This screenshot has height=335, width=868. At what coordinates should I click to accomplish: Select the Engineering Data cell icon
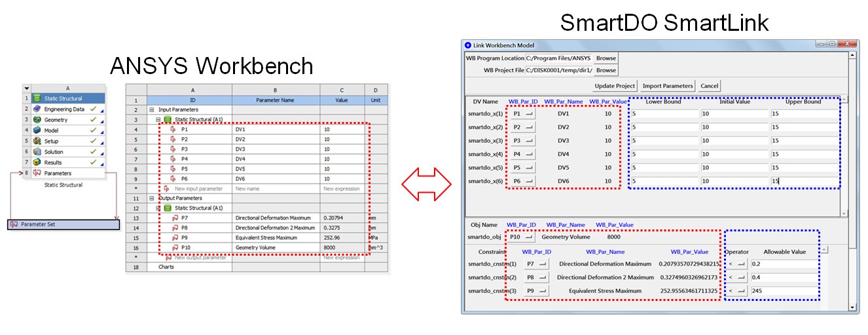37,109
